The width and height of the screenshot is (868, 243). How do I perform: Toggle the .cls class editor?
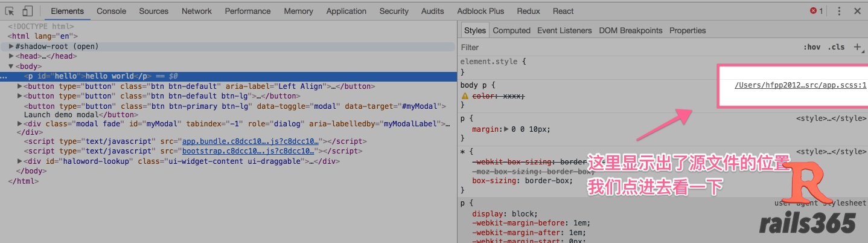coord(836,47)
